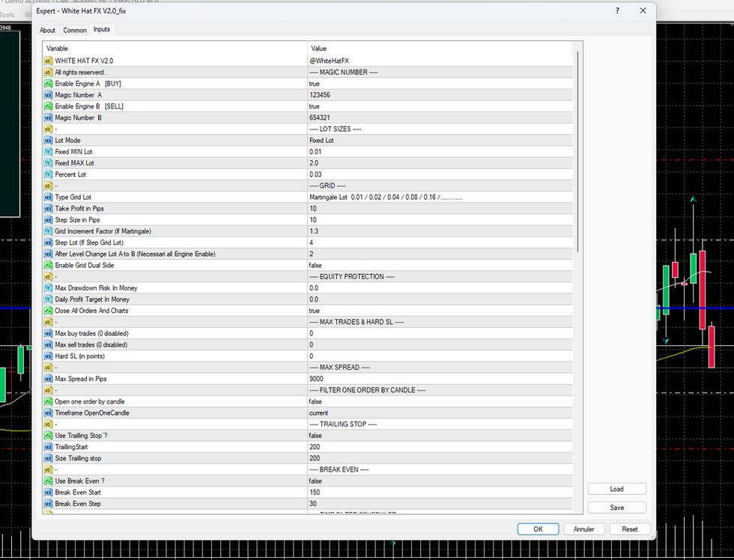This screenshot has height=560, width=734.
Task: Click the icon next to Enable Engine A [BUY]
Action: point(48,84)
